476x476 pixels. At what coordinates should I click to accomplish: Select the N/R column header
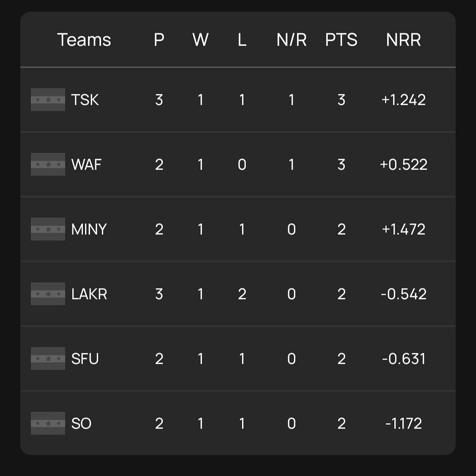click(291, 40)
